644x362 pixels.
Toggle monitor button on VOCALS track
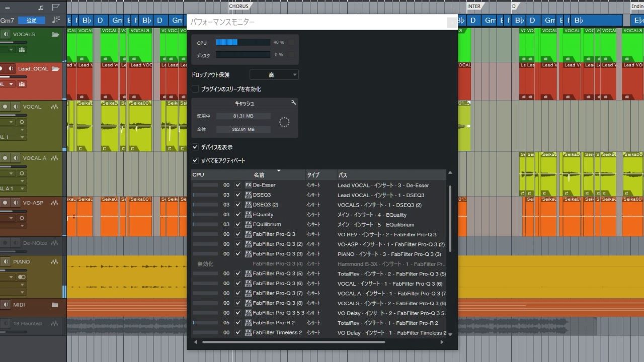click(x=6, y=34)
